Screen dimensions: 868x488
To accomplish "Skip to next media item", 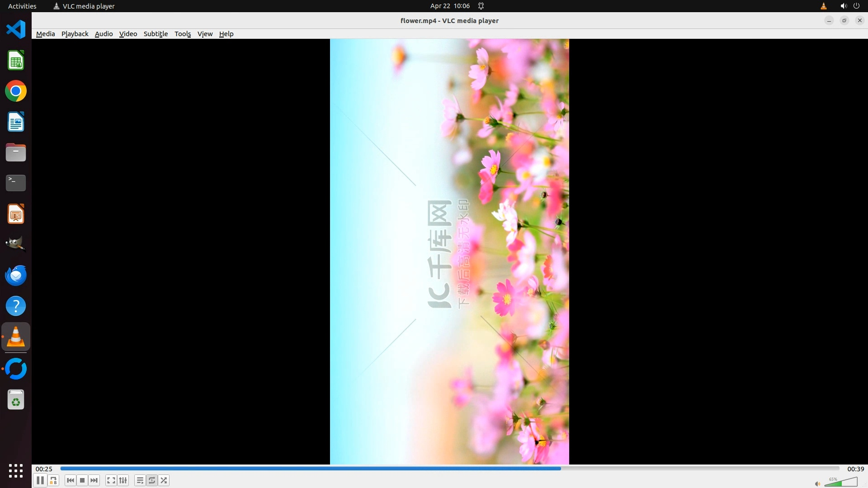I will coord(94,480).
